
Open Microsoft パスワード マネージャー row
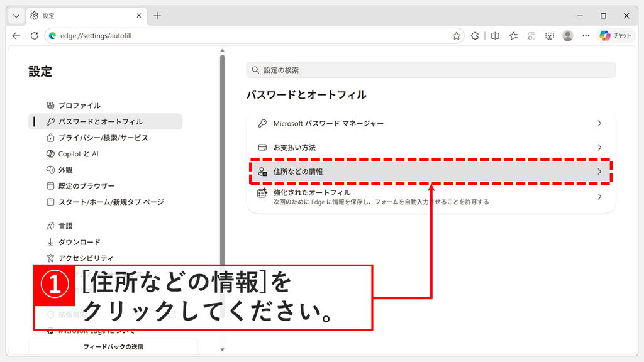431,123
